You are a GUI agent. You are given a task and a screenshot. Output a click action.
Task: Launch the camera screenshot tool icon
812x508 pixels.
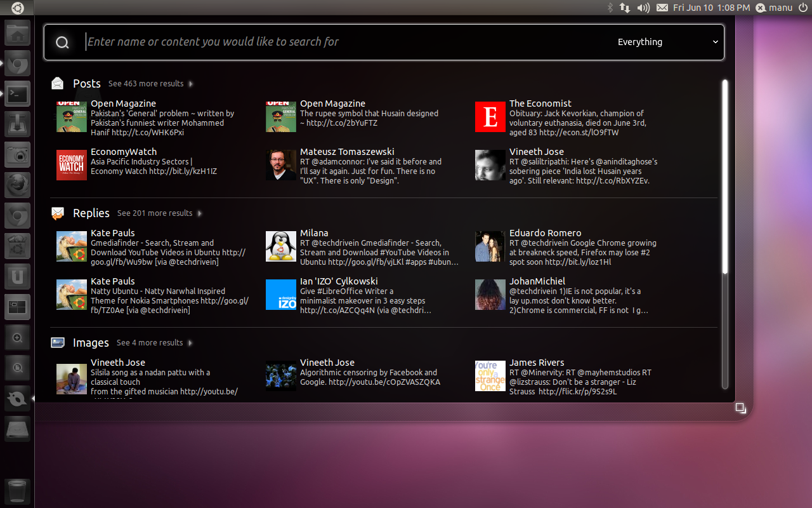tap(18, 154)
